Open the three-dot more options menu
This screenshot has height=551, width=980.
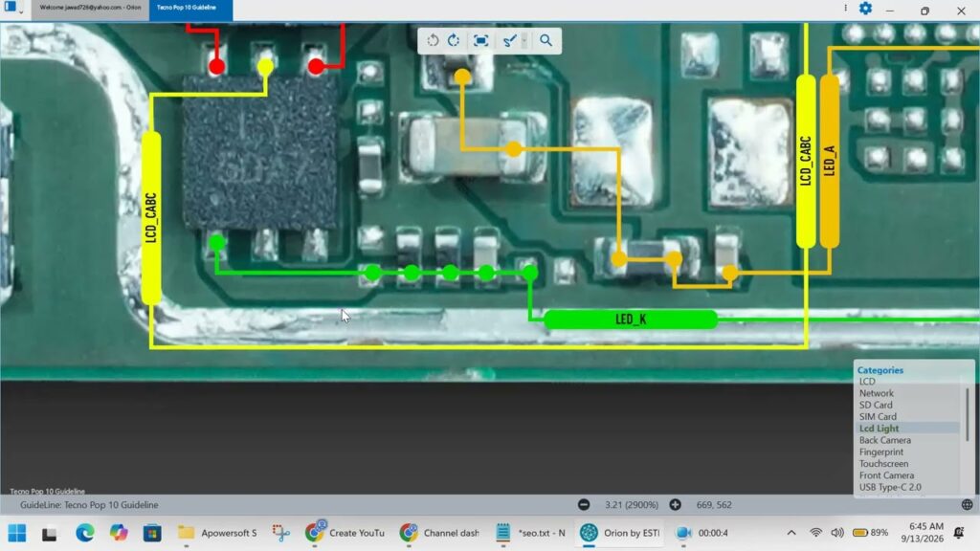point(846,8)
